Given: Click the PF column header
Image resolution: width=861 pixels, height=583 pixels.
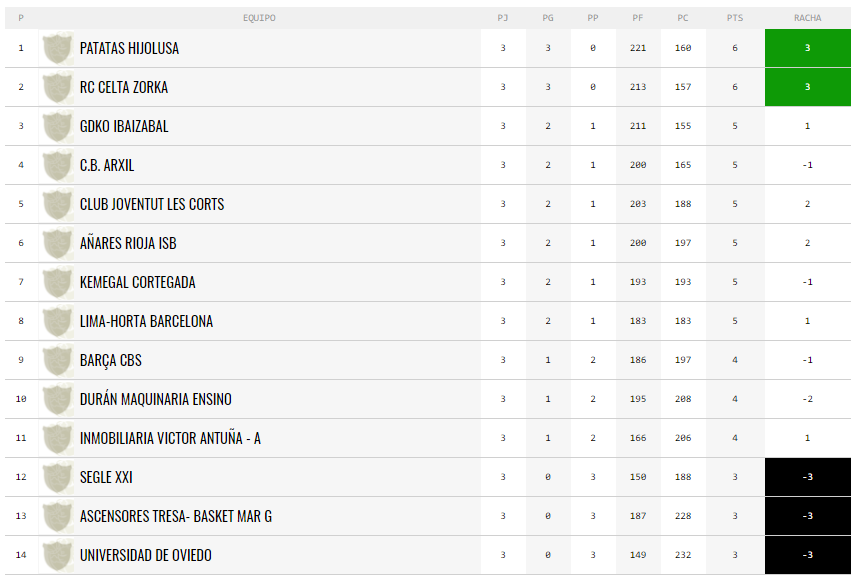Looking at the screenshot, I should tap(638, 18).
